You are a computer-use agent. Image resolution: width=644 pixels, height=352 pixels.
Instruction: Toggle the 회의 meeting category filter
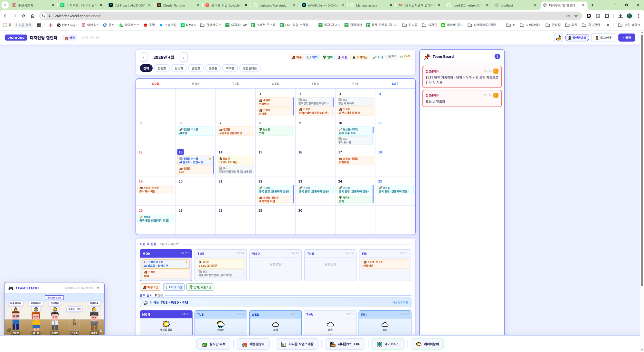click(312, 57)
